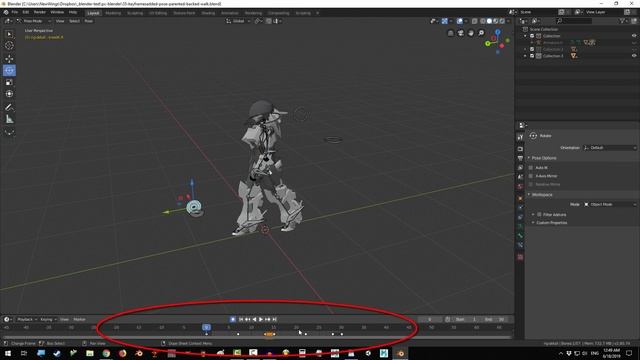
Task: Toggle Auto IK checkbox
Action: point(531,168)
